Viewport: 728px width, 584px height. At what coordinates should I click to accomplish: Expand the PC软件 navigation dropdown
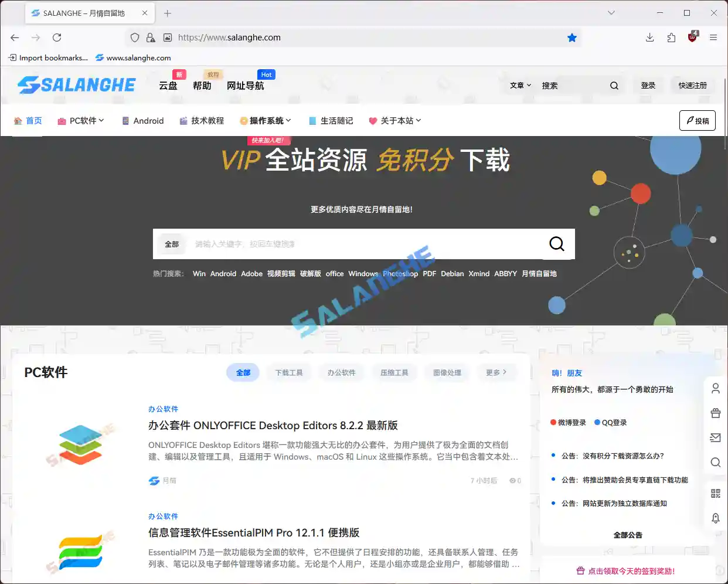point(80,120)
